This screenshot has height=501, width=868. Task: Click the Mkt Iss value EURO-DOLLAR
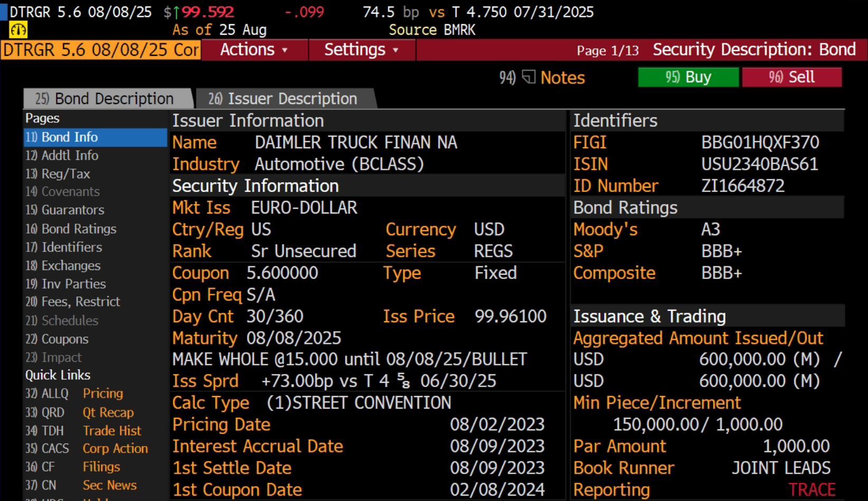[304, 208]
